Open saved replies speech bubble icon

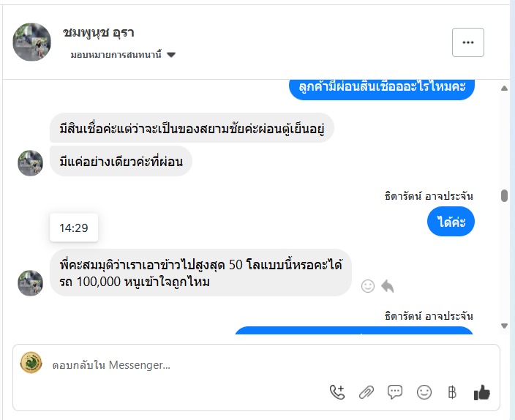point(395,392)
